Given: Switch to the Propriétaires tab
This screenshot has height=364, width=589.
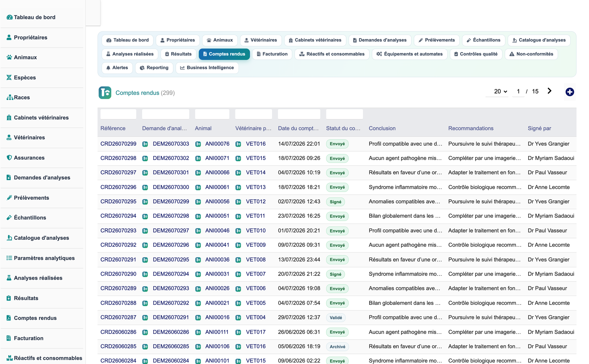Looking at the screenshot, I should (x=178, y=40).
